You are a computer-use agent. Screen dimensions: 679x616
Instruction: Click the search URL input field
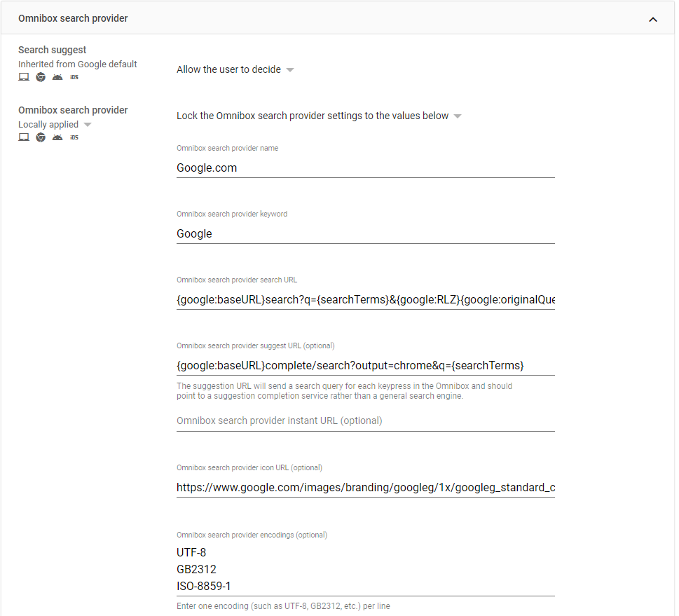(x=366, y=300)
